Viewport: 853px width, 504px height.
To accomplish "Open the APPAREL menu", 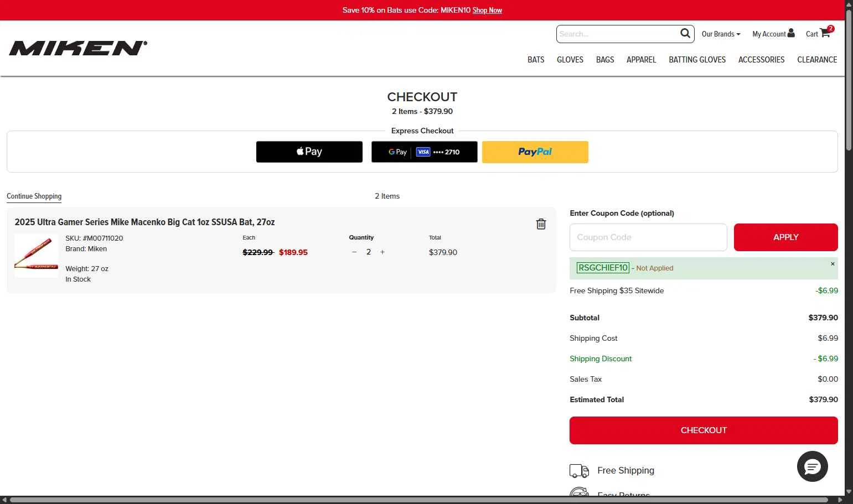I will point(641,60).
